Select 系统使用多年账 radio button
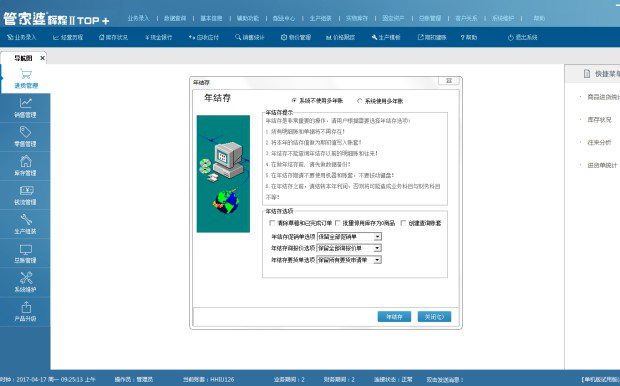 [359, 101]
